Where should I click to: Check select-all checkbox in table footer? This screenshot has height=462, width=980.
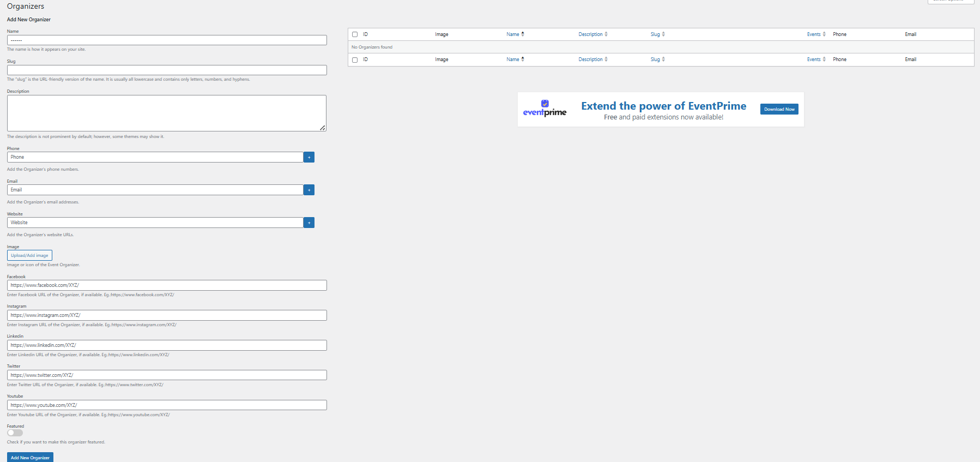point(355,59)
